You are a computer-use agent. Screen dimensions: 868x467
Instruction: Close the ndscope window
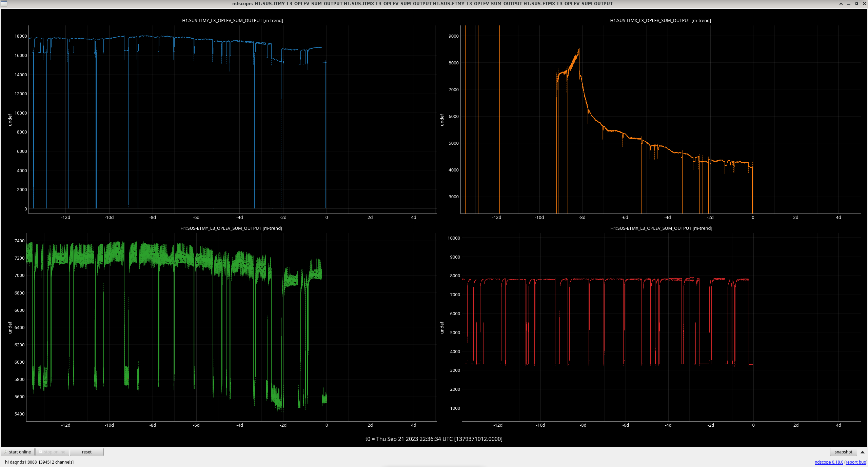click(x=864, y=4)
